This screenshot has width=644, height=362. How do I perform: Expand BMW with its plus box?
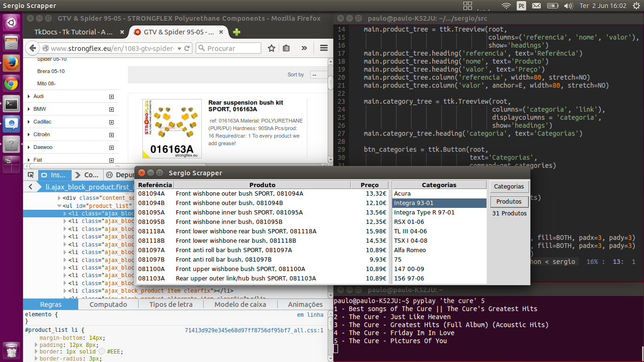point(112,109)
